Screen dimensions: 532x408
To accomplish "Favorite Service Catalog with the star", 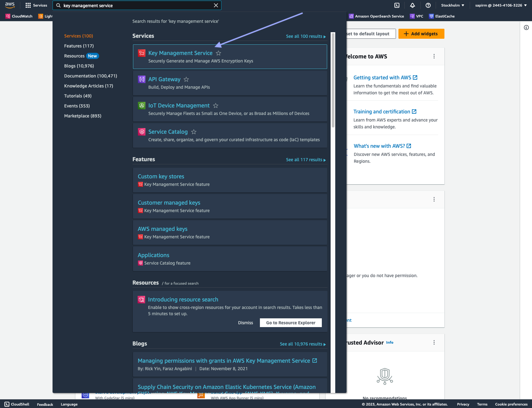I will click(x=194, y=132).
